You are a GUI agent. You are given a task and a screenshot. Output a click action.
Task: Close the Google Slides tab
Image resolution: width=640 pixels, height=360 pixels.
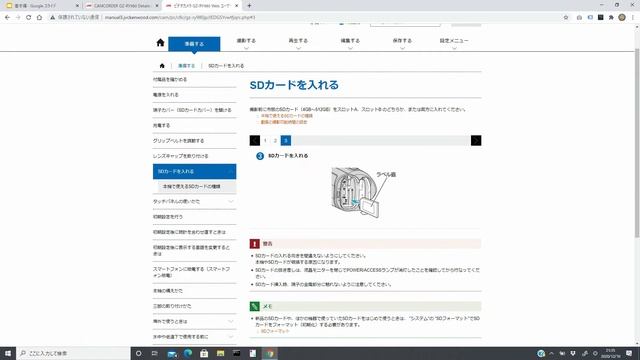[78, 6]
